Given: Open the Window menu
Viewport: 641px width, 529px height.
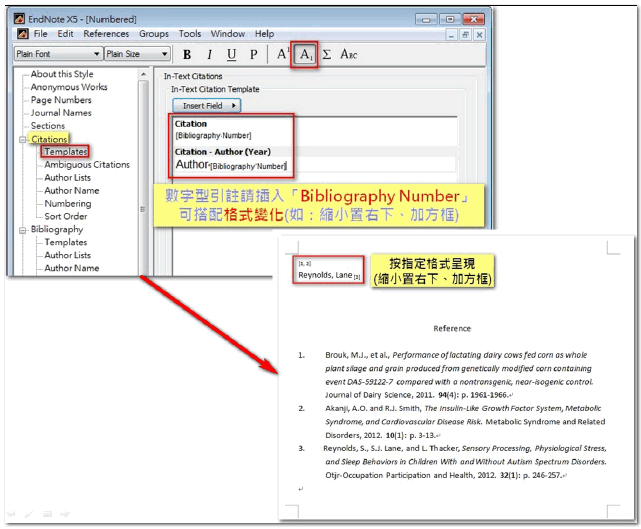Looking at the screenshot, I should click(228, 34).
